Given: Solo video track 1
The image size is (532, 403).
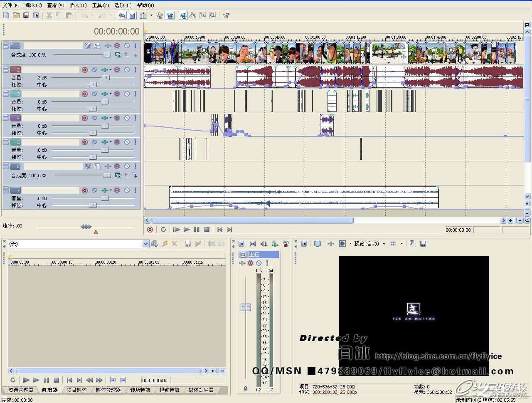Looking at the screenshot, I should coord(135,46).
